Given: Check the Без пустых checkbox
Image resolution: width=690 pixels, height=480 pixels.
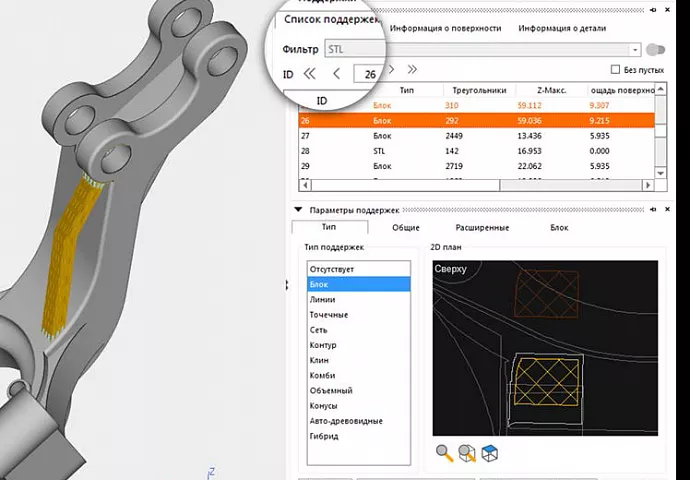Looking at the screenshot, I should pos(616,70).
